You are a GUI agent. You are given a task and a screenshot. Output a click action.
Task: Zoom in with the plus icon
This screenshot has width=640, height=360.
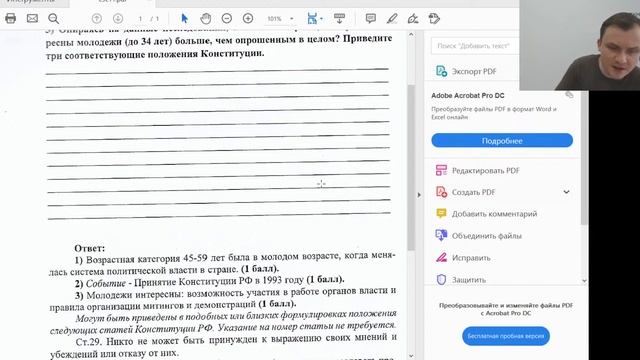248,18
